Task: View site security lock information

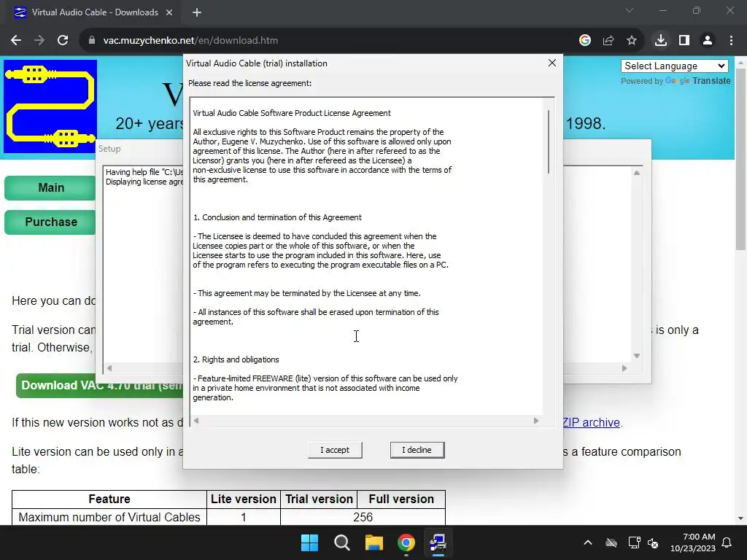Action: coord(91,41)
